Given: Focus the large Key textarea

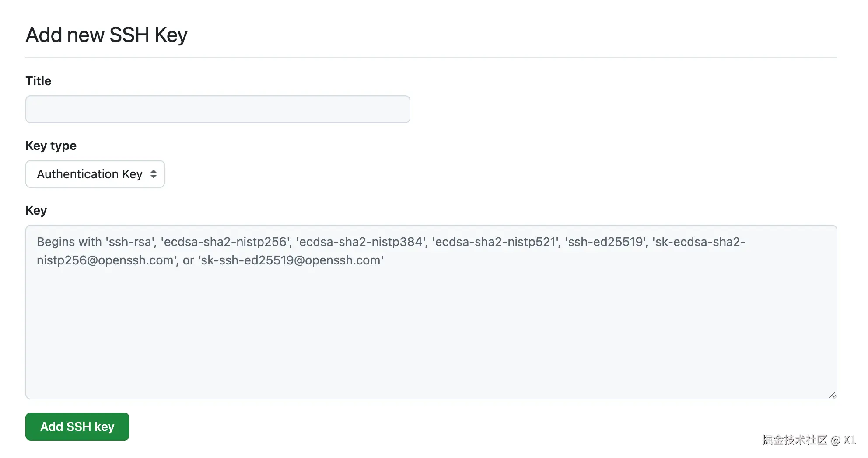Looking at the screenshot, I should click(431, 312).
